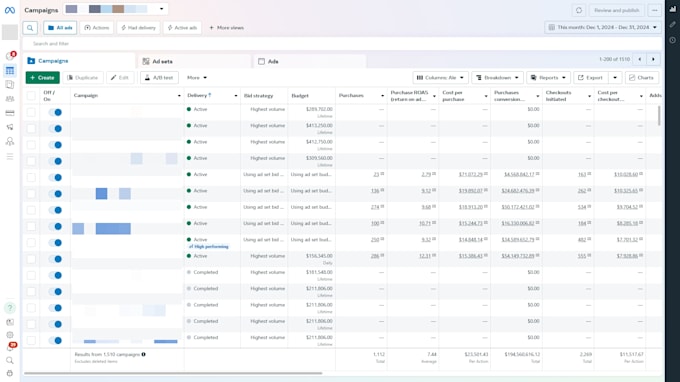Open the Purchases column header dropdown arrow

(382, 96)
